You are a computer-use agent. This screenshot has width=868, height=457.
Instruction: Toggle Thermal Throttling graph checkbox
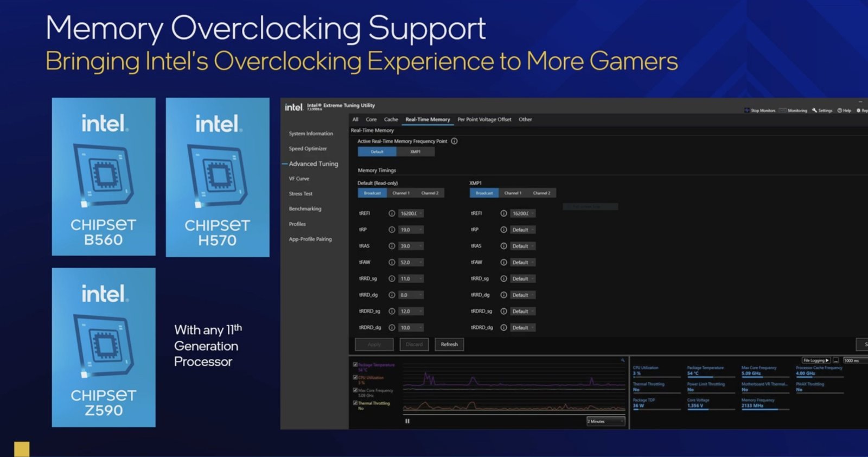355,403
